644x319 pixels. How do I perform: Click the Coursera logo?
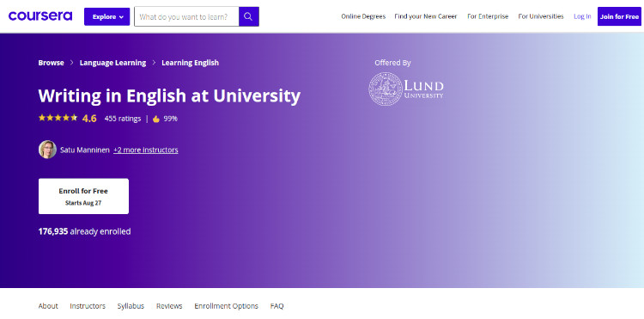pos(40,16)
